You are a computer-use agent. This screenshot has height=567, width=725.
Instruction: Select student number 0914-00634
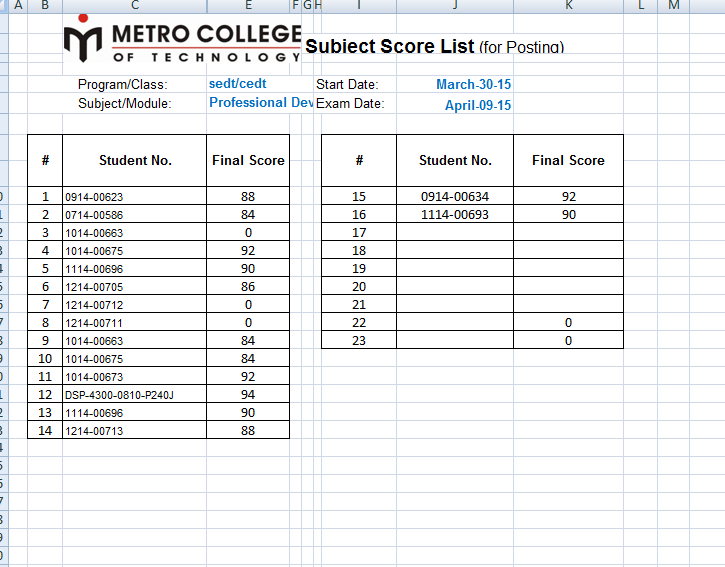click(x=455, y=197)
